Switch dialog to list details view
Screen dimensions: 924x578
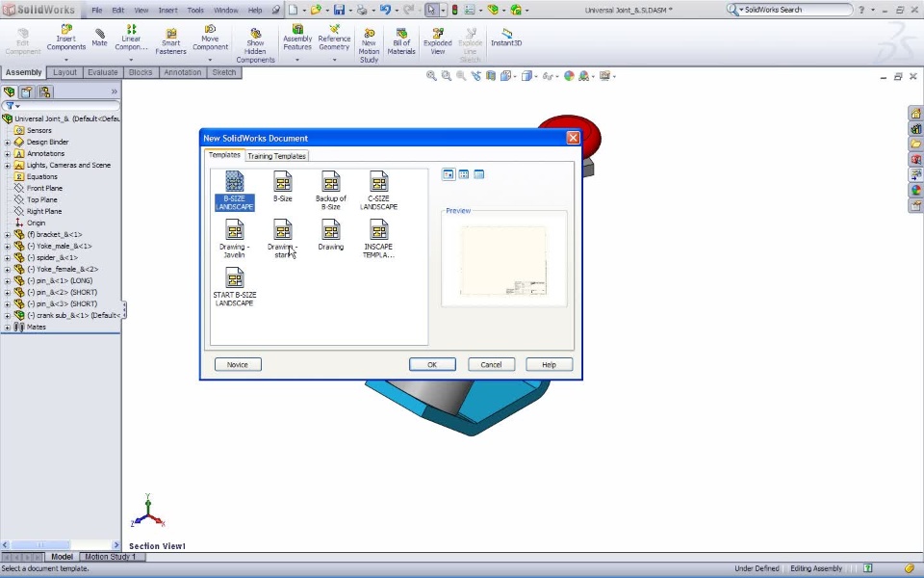coord(479,174)
